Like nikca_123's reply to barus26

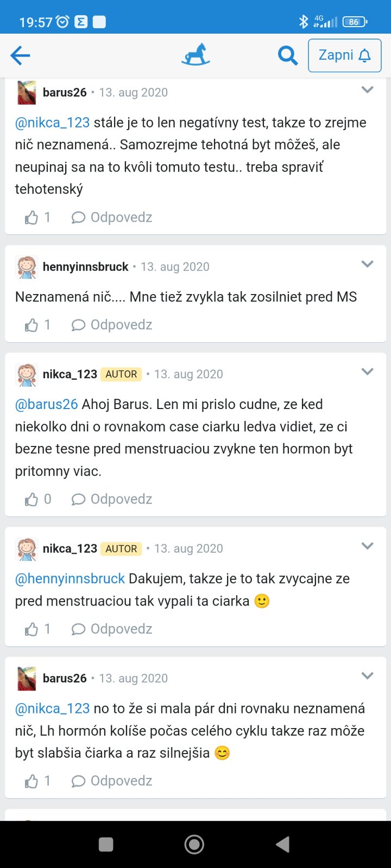32,499
